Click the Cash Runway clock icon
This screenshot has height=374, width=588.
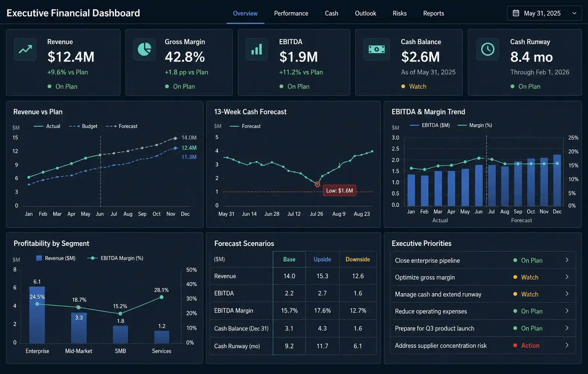(x=488, y=49)
